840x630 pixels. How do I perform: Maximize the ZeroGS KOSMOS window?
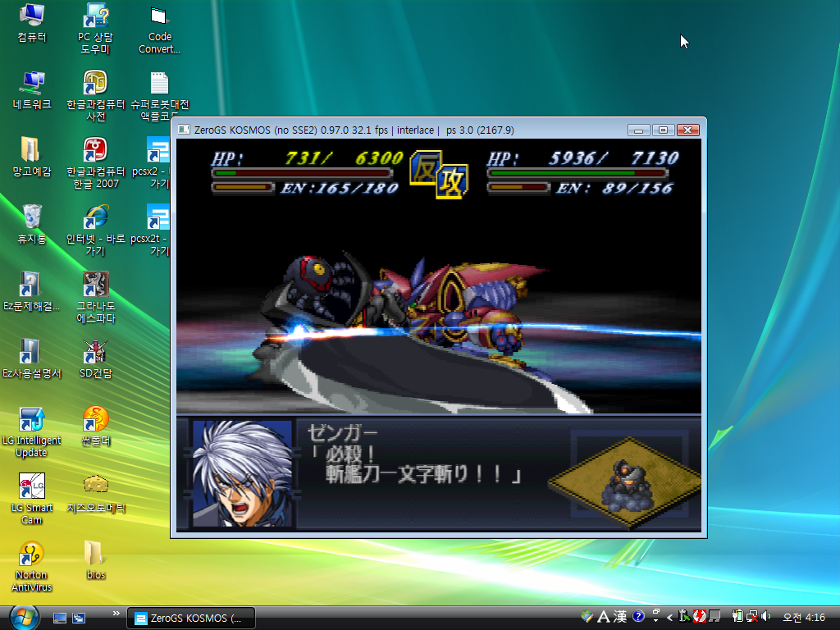[x=663, y=130]
